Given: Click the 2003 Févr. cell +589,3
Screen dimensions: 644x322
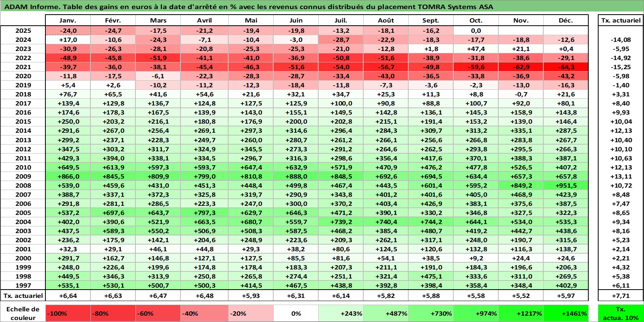Looking at the screenshot, I should click(x=113, y=231).
